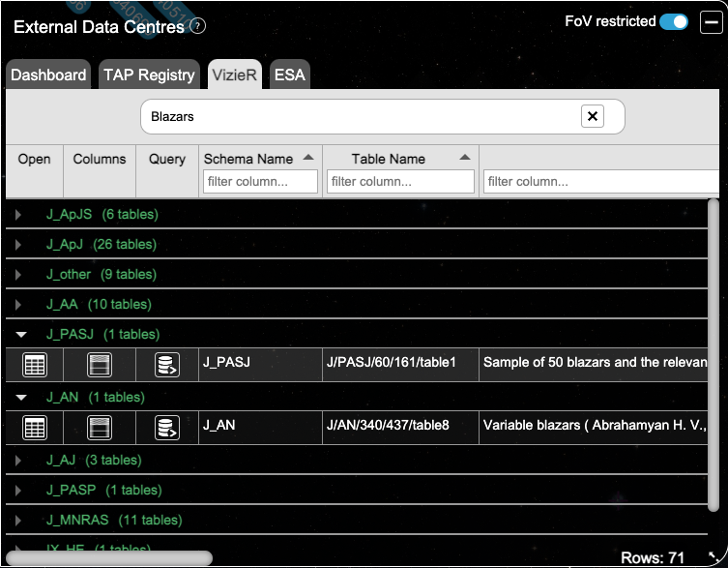Open query icon for J/PASJ/60/161/table1
This screenshot has width=728, height=568.
(167, 365)
